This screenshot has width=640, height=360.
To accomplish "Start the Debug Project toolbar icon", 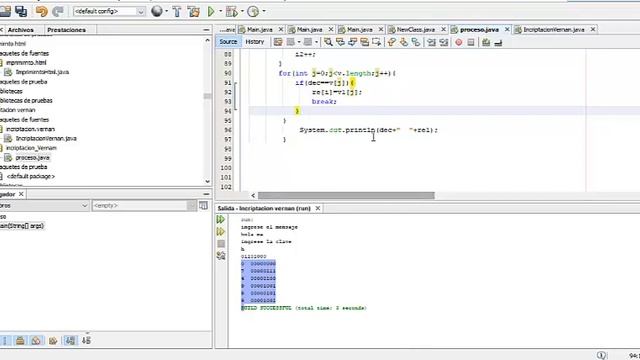I will coord(231,11).
